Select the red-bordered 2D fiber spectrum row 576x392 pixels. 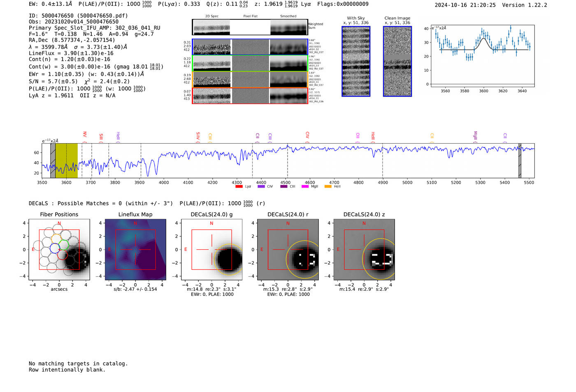tap(250, 95)
